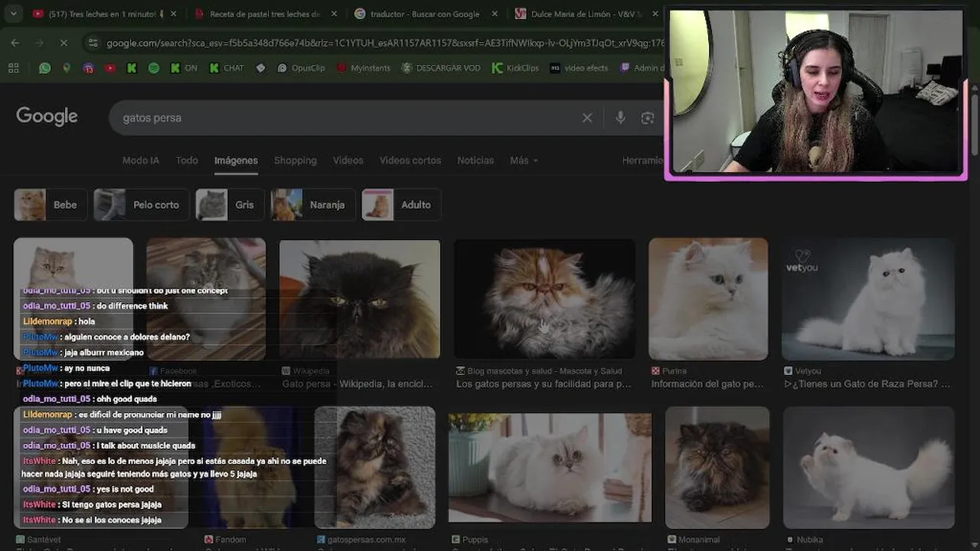The height and width of the screenshot is (551, 980).
Task: Open the WhatsApp bookmark icon
Action: tap(44, 68)
